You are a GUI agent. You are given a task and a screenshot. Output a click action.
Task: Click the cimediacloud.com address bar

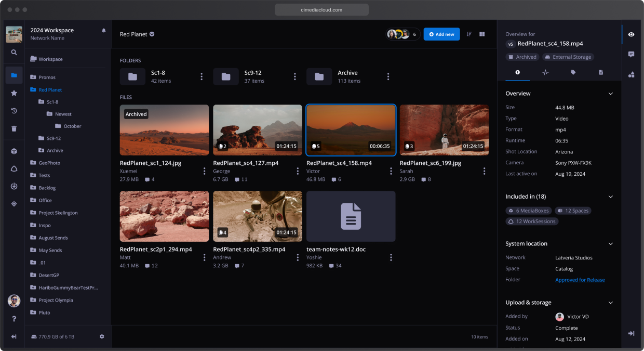click(x=322, y=10)
